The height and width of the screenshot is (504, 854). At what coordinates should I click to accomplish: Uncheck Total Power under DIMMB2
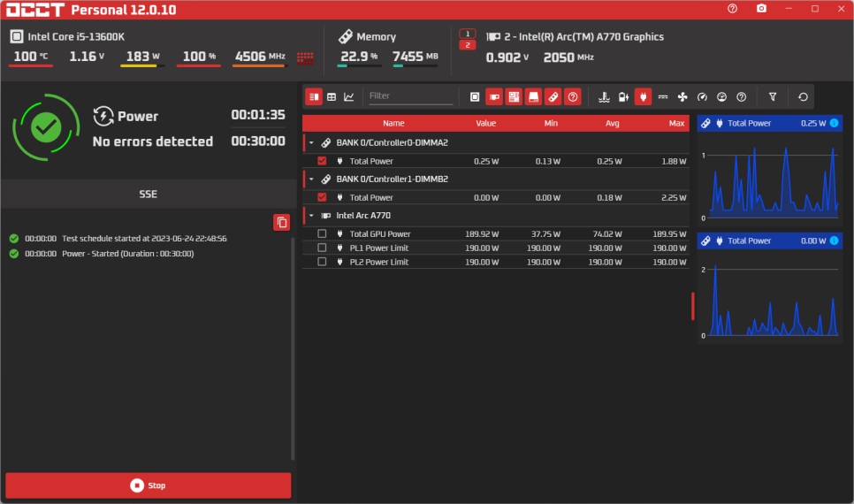pos(322,197)
